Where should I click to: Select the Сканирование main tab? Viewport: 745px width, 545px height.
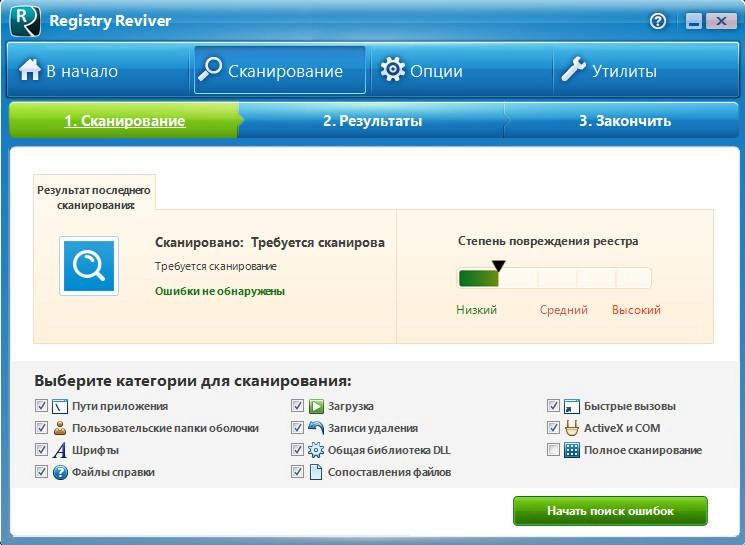click(280, 70)
